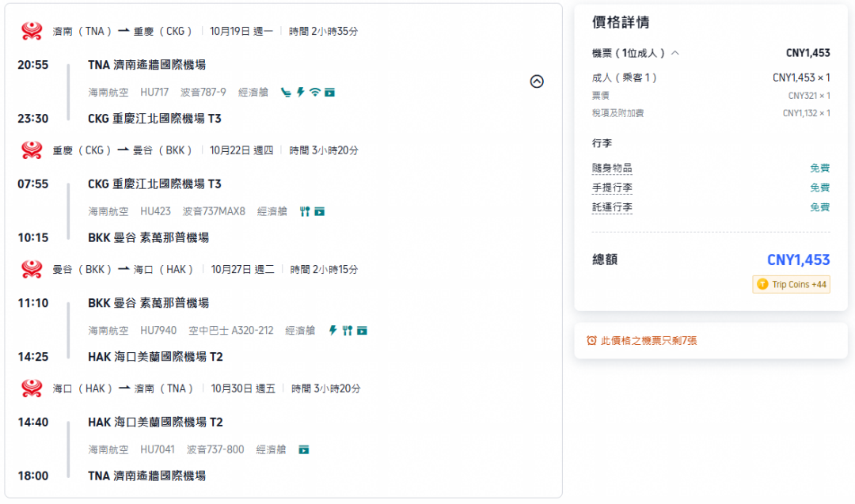Image resolution: width=855 pixels, height=504 pixels.
Task: Click the 此價格之機票只剩7張 notice
Action: (649, 340)
